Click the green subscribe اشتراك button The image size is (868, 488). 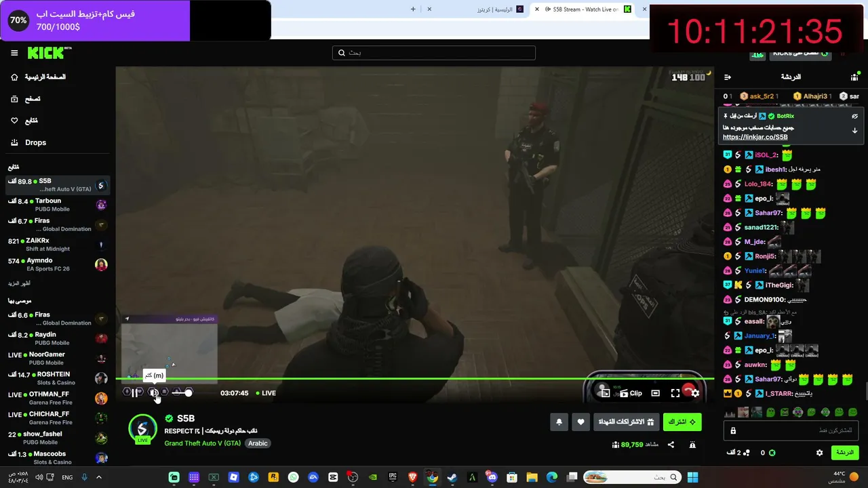(682, 422)
